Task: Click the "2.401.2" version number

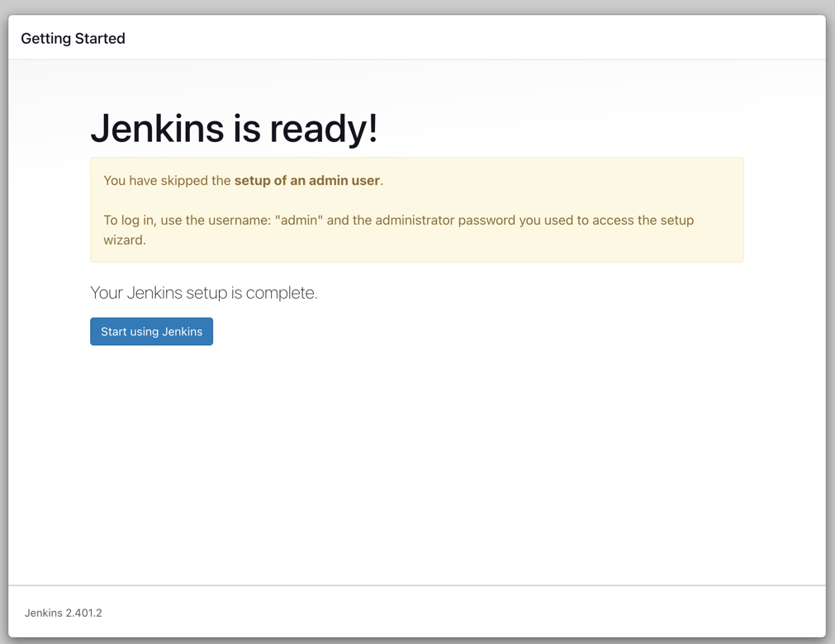Action: click(x=83, y=613)
